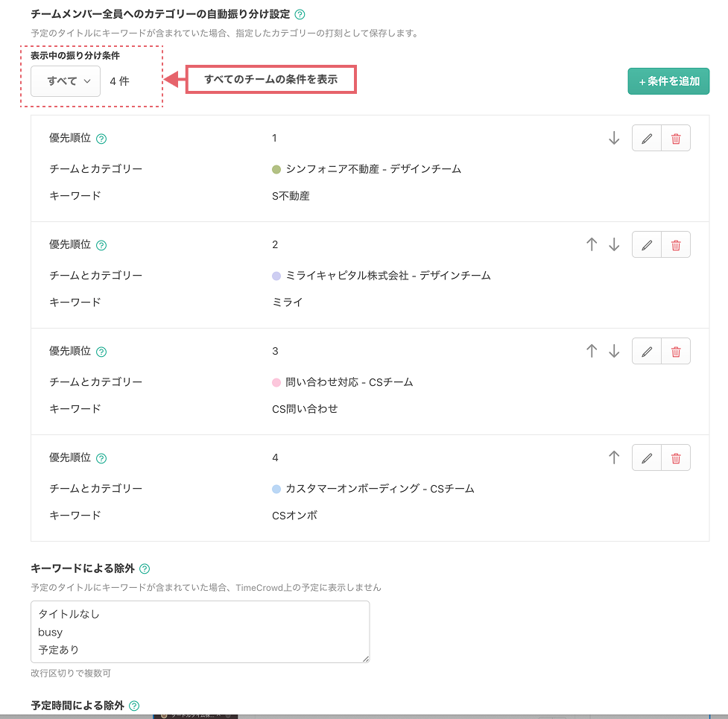This screenshot has width=728, height=719.
Task: Move priority 3 condition down
Action: 614,352
